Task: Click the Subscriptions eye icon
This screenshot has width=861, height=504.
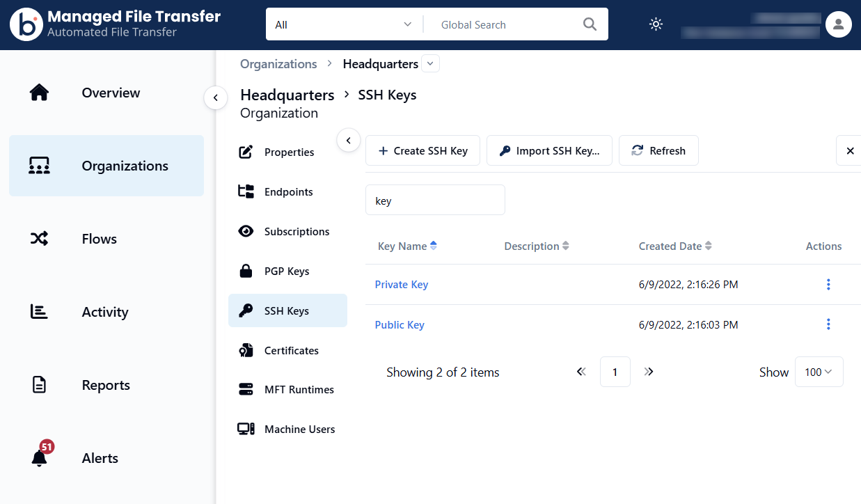Action: click(246, 231)
